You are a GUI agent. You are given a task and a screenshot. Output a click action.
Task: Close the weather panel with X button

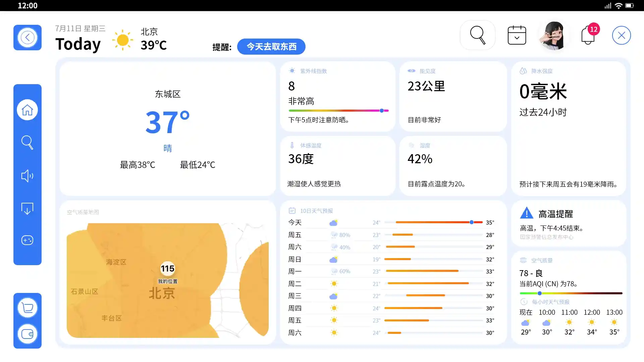(x=622, y=35)
